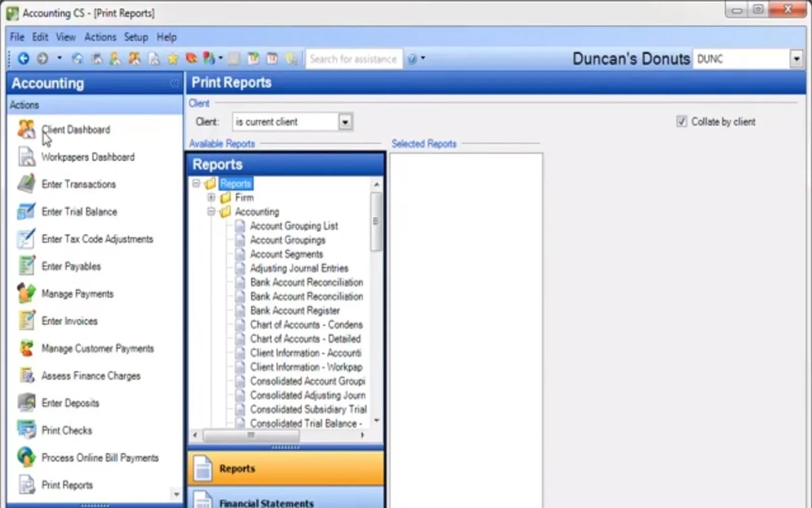Open the Actions menu
The height and width of the screenshot is (508, 812).
(100, 37)
